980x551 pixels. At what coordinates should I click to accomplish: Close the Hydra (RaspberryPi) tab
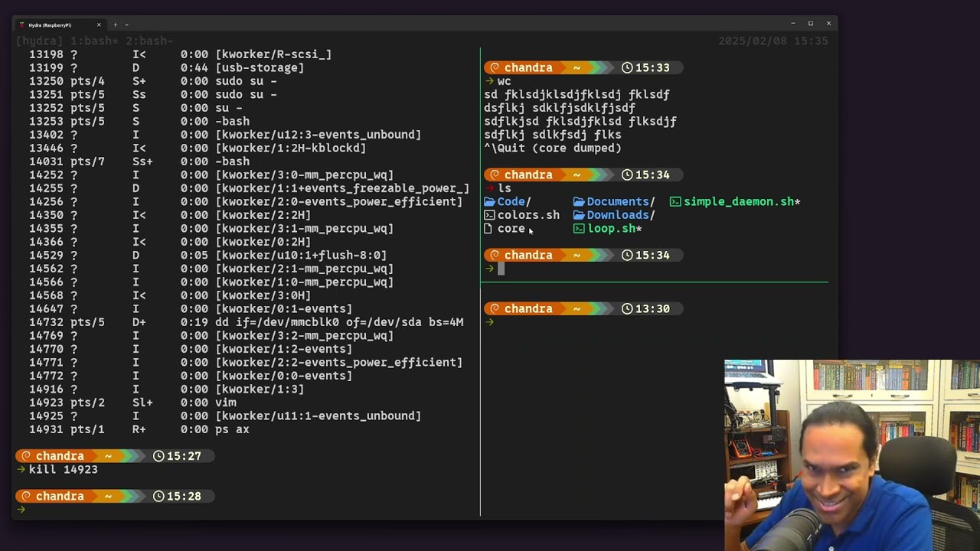pos(99,24)
